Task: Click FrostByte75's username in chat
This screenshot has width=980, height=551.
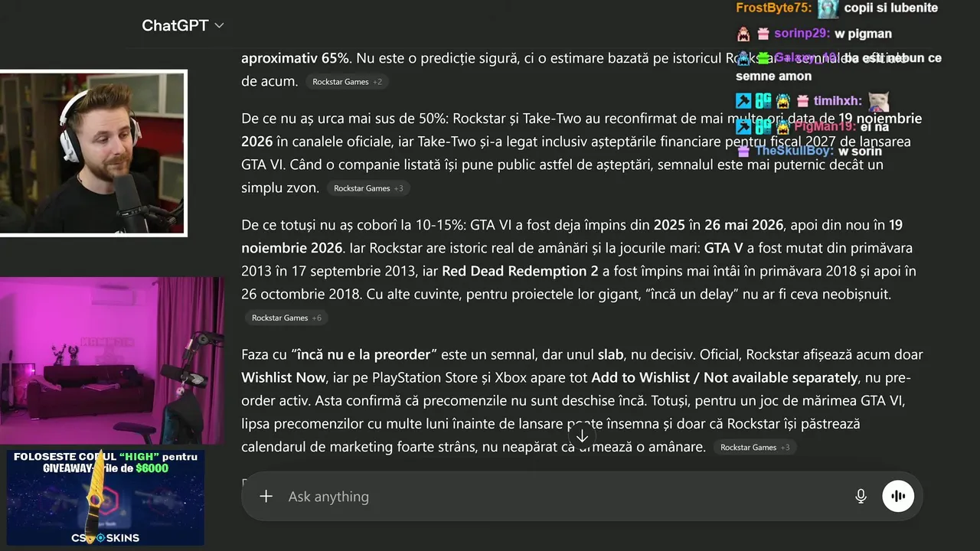Action: pyautogui.click(x=773, y=8)
